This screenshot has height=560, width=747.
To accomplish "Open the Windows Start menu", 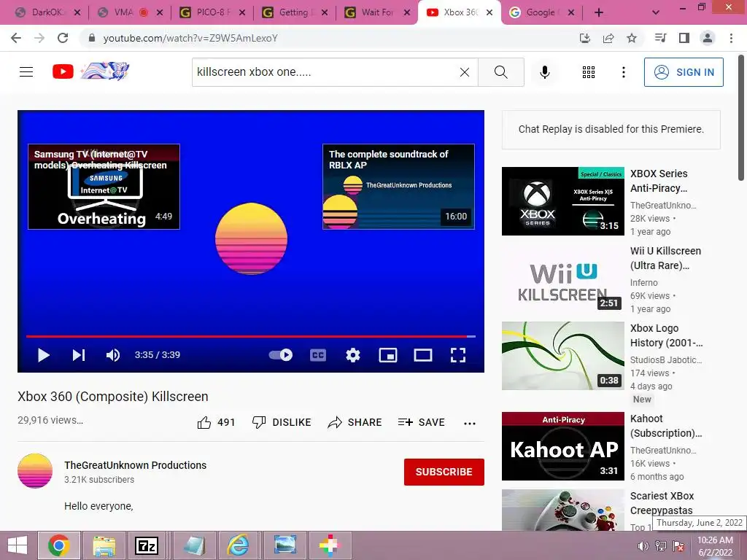I will click(x=18, y=545).
